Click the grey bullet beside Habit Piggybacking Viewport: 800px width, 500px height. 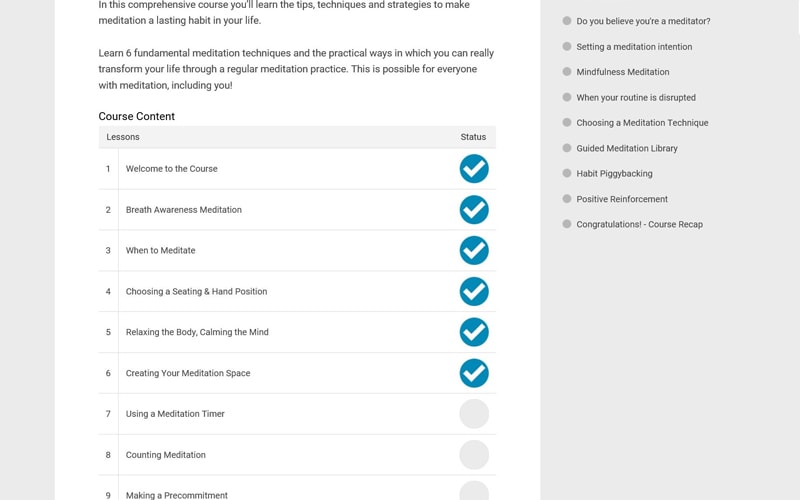click(x=567, y=174)
